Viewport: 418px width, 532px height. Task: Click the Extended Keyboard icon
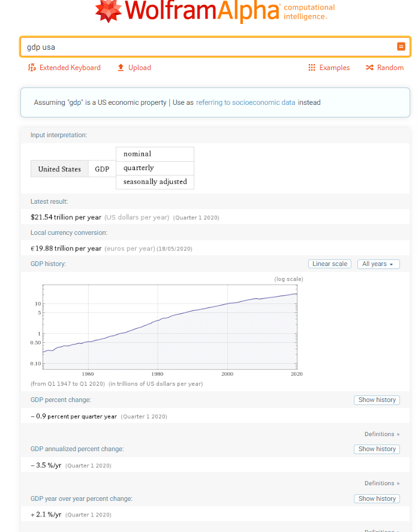(32, 68)
